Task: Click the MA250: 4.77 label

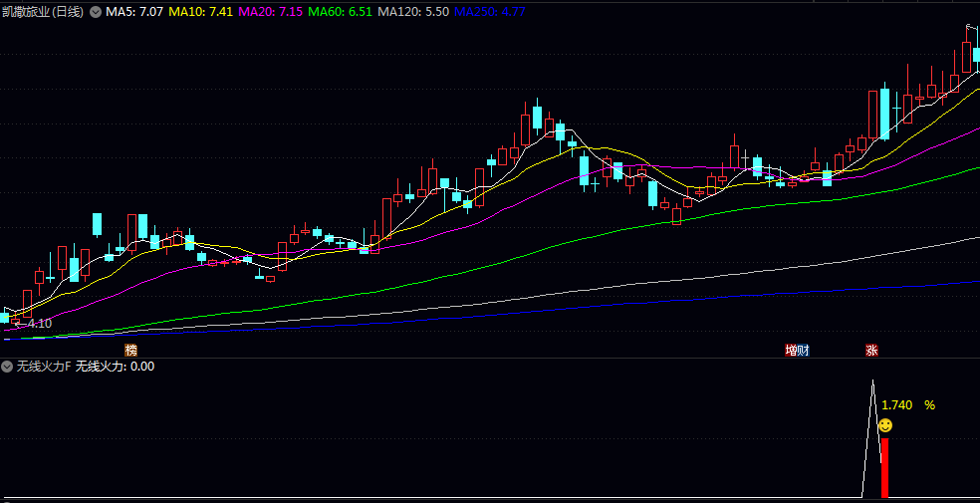Action: click(489, 12)
